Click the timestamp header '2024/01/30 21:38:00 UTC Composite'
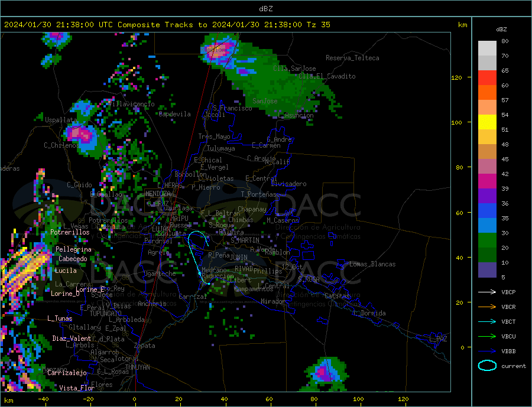The image size is (532, 407). (x=82, y=25)
